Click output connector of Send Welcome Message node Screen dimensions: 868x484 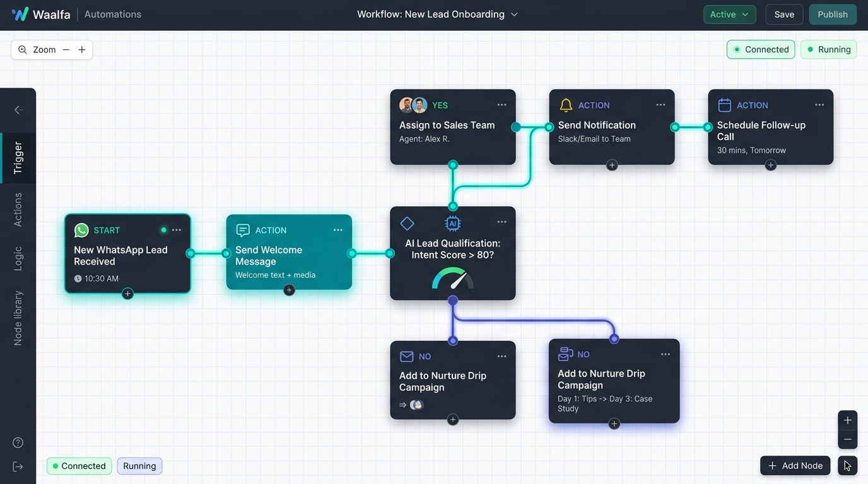click(352, 253)
